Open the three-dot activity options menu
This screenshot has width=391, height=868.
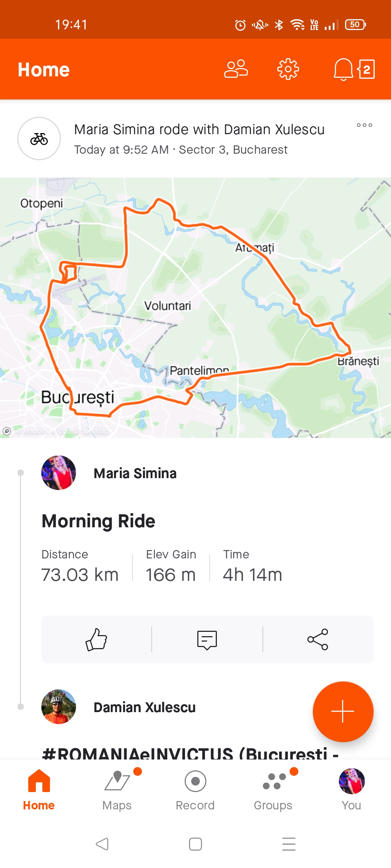(364, 125)
